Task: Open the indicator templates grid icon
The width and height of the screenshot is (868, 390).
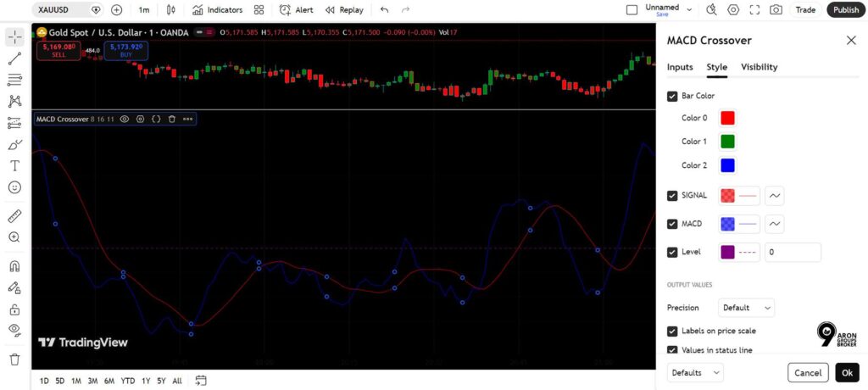Action: pos(259,10)
